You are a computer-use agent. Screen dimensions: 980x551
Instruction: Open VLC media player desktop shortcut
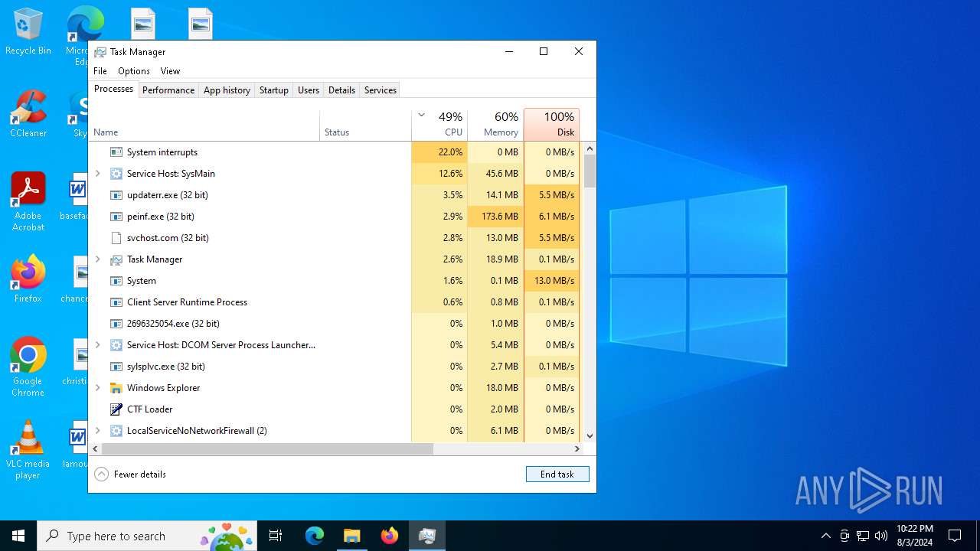tap(28, 450)
